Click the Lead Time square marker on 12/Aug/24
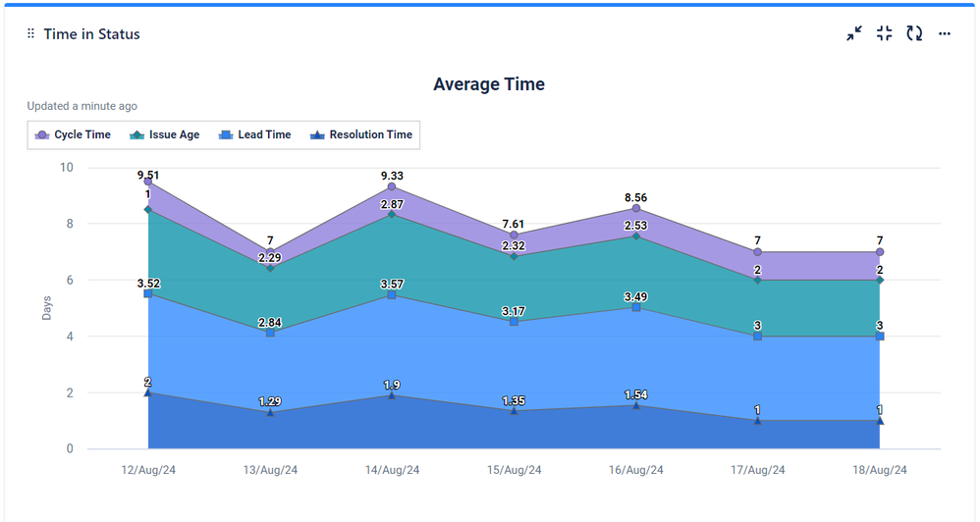Viewport: 980px width, 522px height. (148, 293)
